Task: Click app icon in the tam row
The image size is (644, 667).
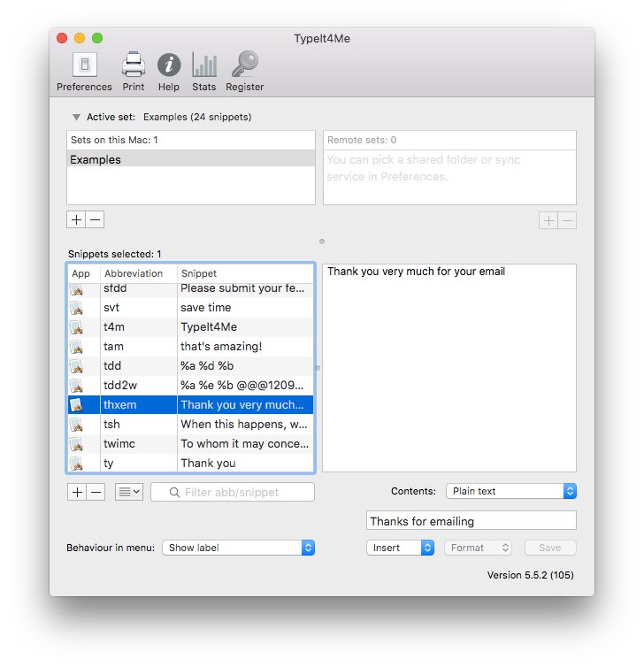Action: click(x=77, y=347)
